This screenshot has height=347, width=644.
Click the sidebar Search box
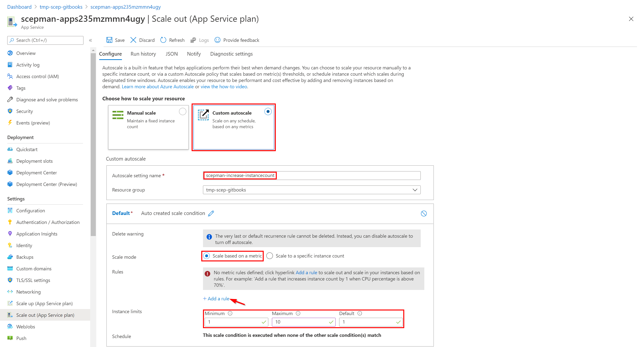(x=45, y=40)
